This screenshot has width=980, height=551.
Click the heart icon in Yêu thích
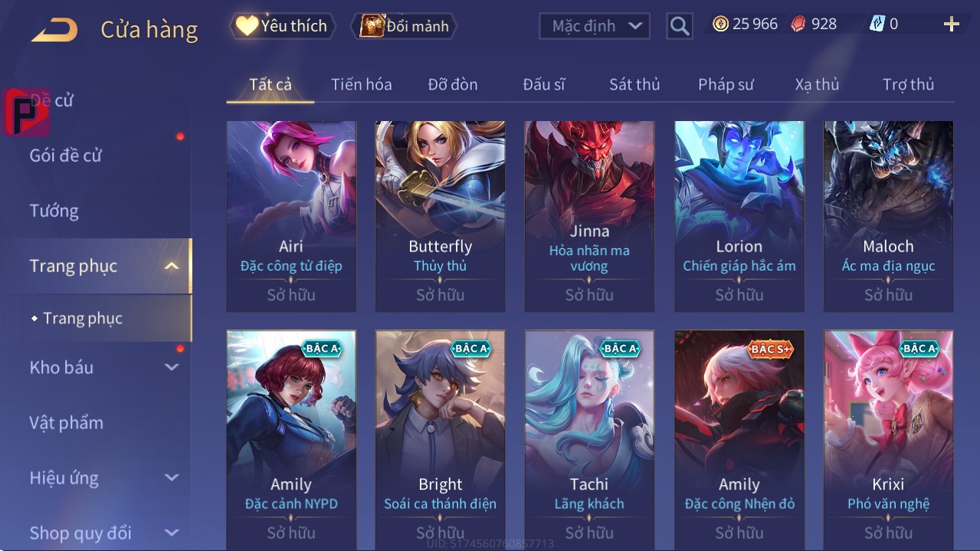tap(247, 26)
